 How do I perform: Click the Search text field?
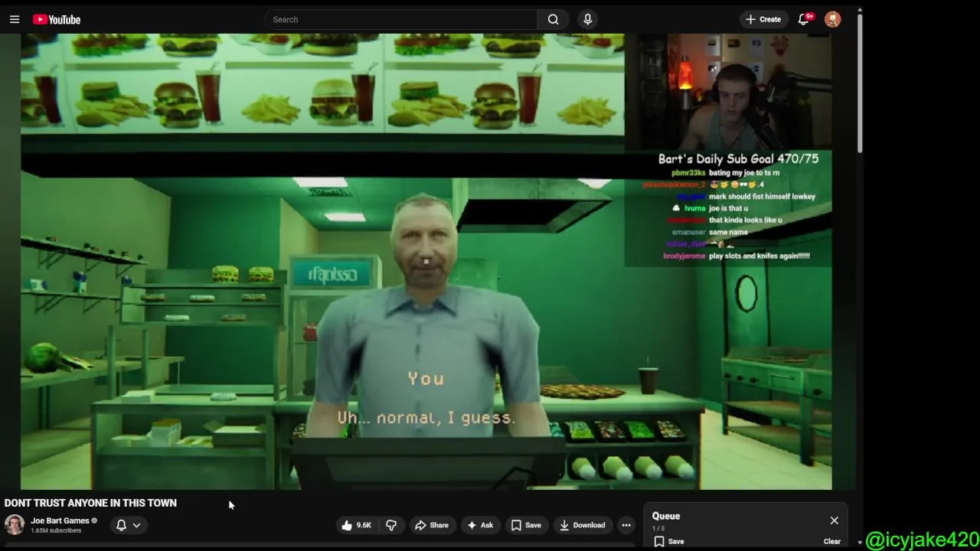click(x=401, y=19)
